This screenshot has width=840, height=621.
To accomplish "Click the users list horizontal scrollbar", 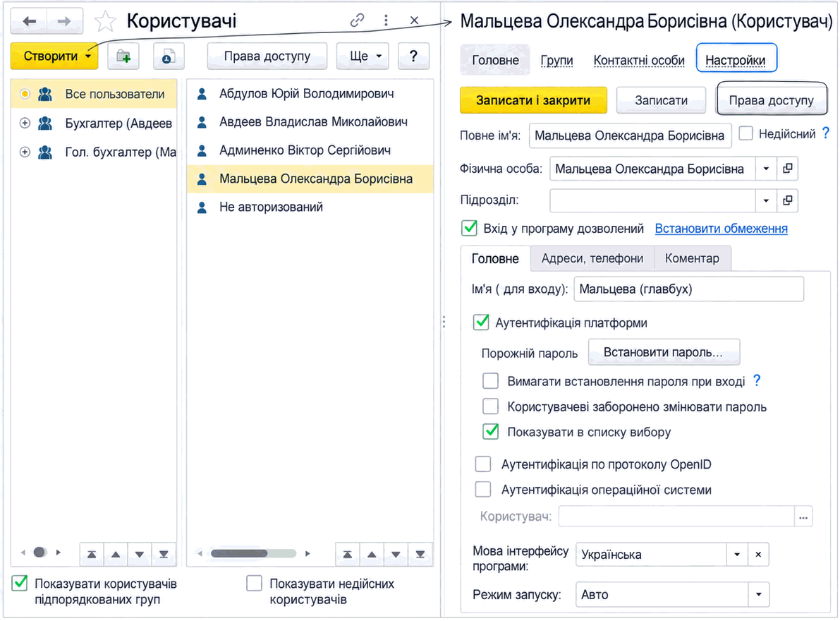I will point(254,553).
